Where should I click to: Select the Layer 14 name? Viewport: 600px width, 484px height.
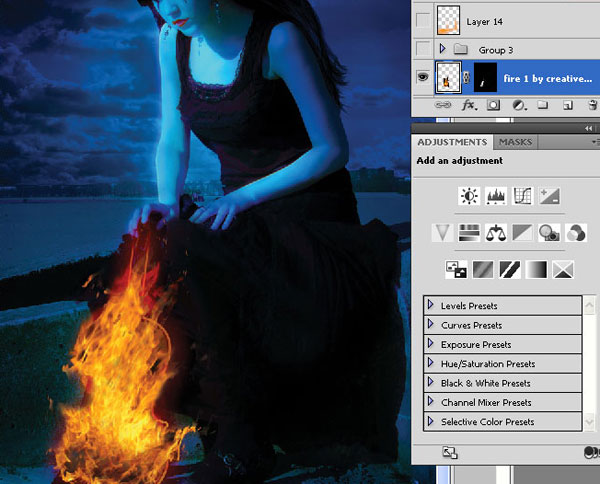[x=484, y=22]
